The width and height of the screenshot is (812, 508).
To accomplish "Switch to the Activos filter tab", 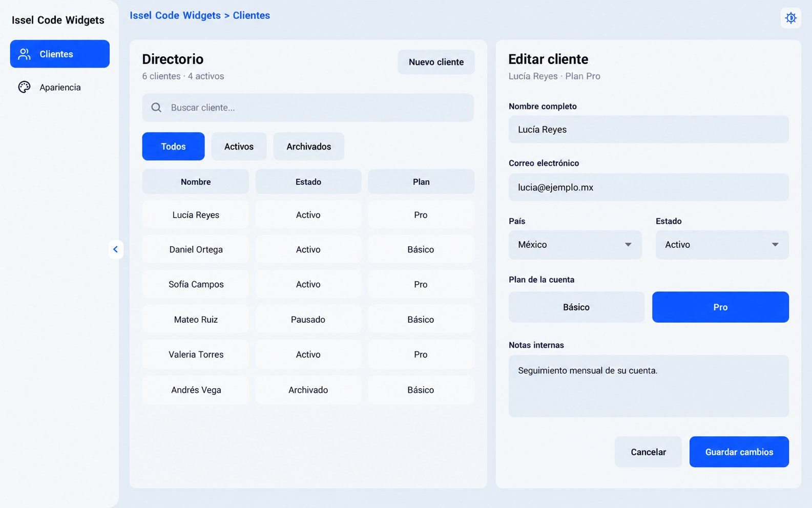I will (x=239, y=146).
